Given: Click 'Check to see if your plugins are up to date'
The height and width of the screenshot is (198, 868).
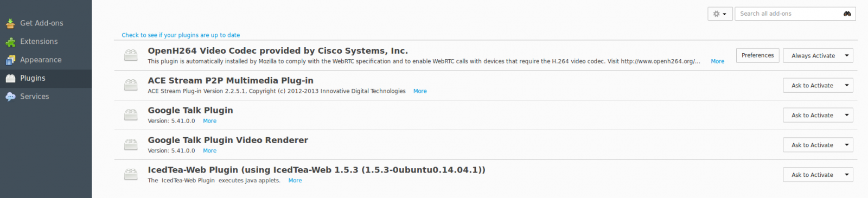Looking at the screenshot, I should 181,35.
